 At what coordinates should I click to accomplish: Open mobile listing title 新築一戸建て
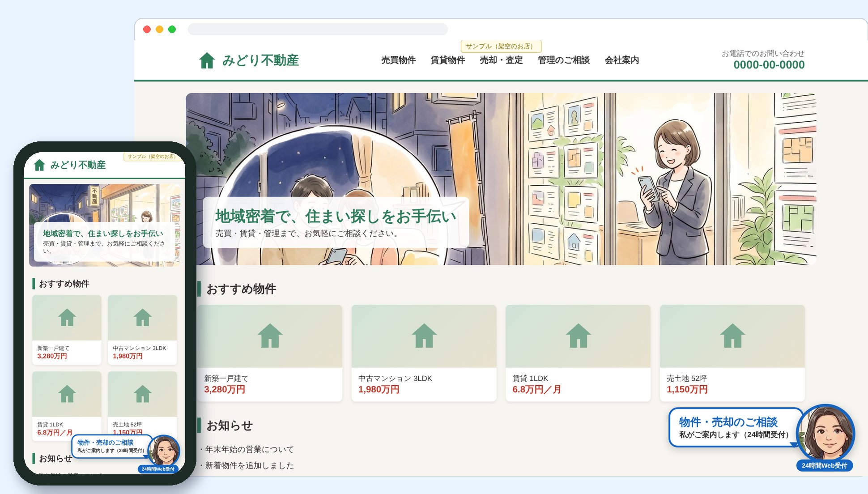click(x=53, y=348)
